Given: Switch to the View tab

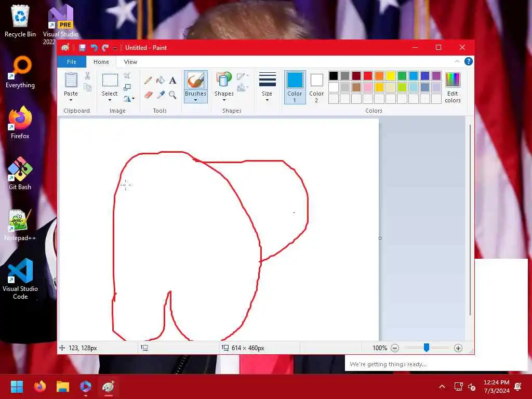Looking at the screenshot, I should point(130,62).
